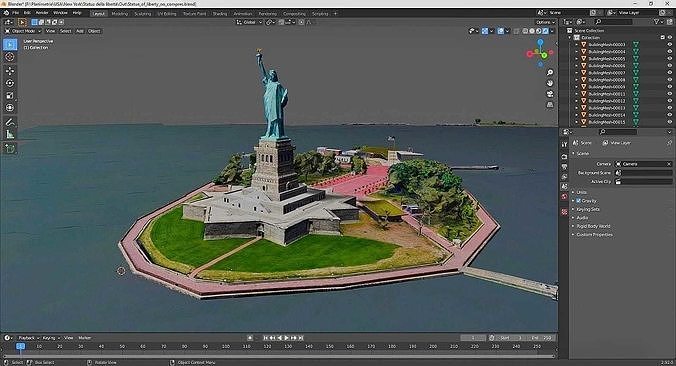Click the red X axis gizmo ball
Viewport: 676px width, 366px height.
[530, 54]
